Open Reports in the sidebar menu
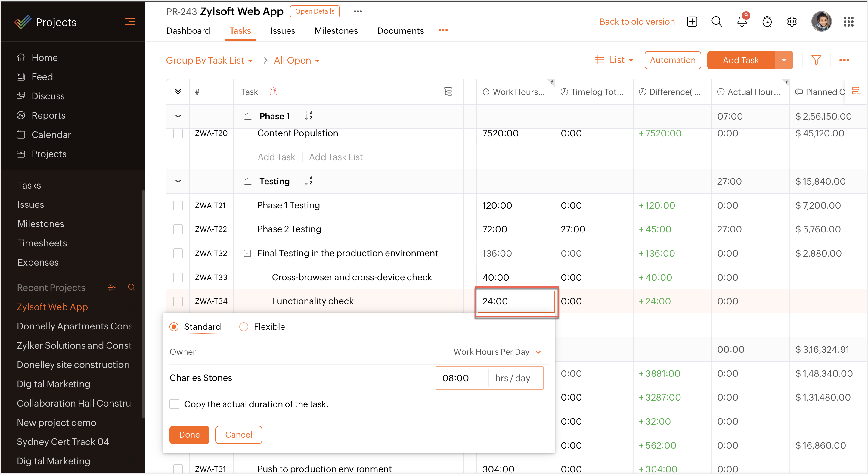Screen dimensions: 868x474 tap(48, 115)
